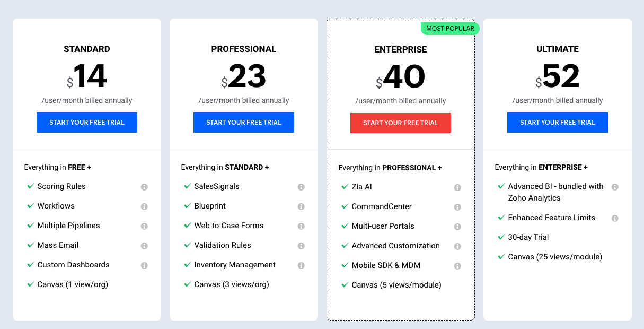Click the Most Popular badge
This screenshot has width=644, height=329.
click(450, 29)
